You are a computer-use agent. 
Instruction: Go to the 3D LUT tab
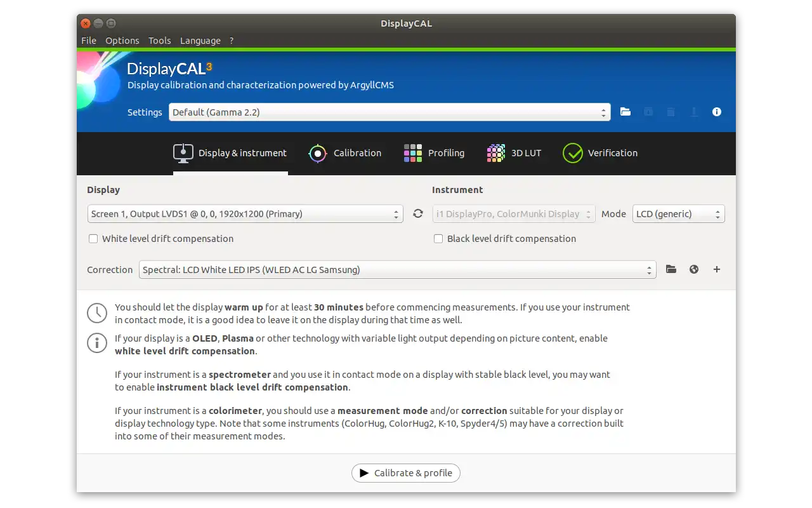click(514, 153)
